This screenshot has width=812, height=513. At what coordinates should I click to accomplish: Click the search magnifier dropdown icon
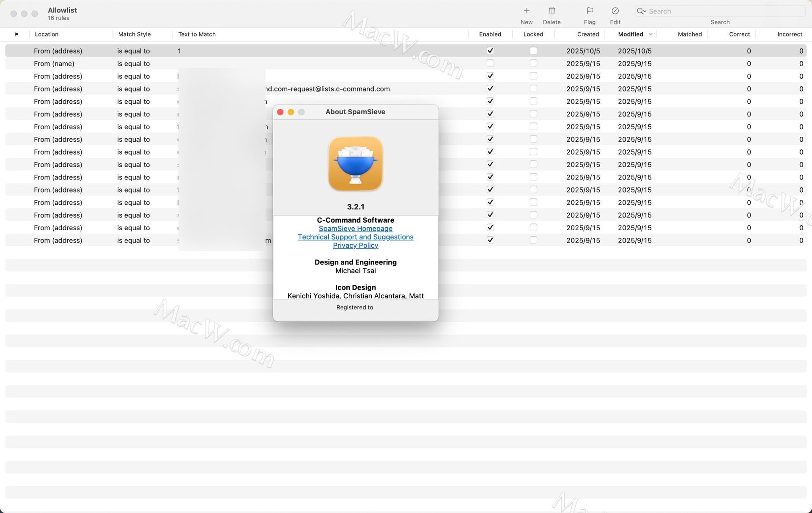pyautogui.click(x=642, y=11)
